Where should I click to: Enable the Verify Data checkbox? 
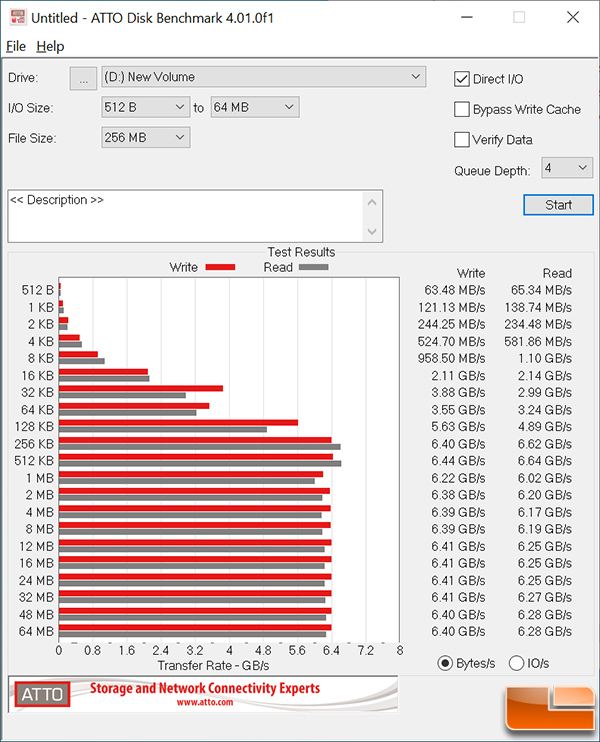coord(461,140)
